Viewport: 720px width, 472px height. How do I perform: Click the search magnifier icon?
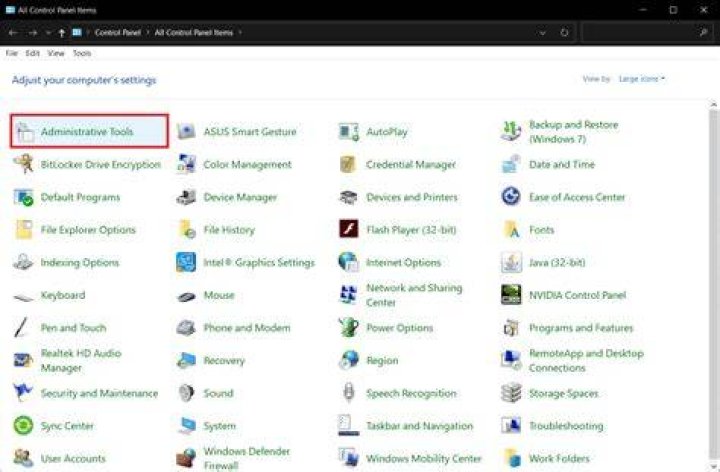coord(703,33)
